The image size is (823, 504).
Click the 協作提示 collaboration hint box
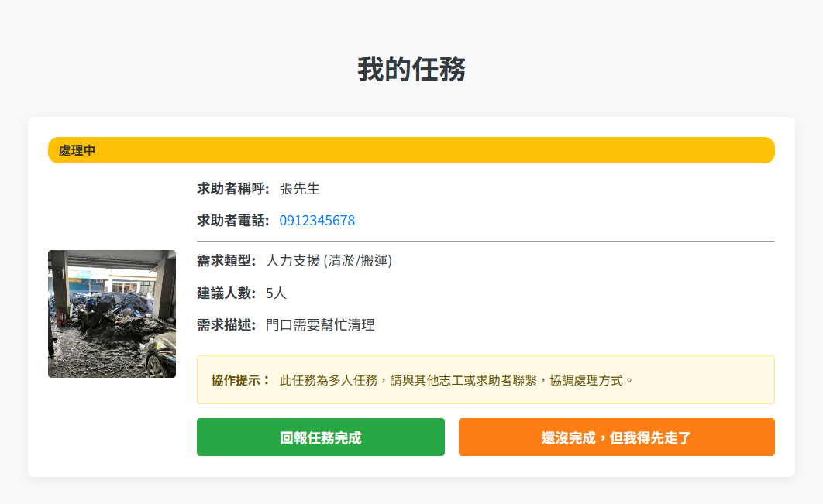click(x=485, y=379)
